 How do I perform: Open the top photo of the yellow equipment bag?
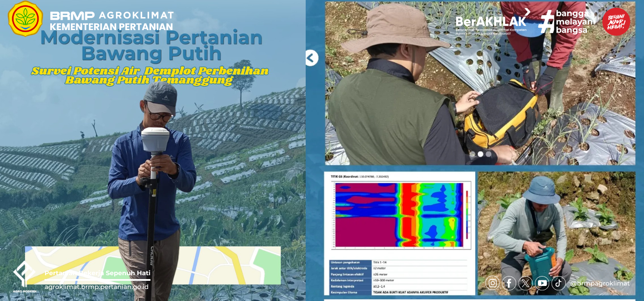pyautogui.click(x=480, y=83)
